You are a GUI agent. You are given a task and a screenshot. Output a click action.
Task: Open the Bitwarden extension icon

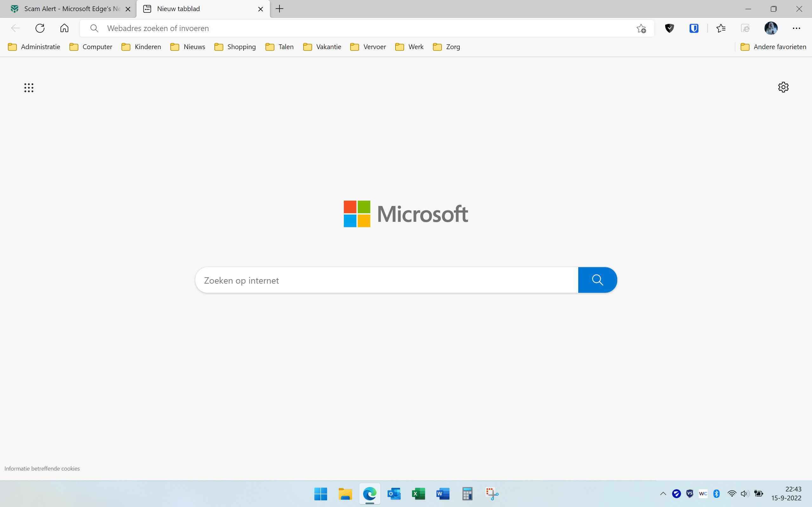(694, 29)
